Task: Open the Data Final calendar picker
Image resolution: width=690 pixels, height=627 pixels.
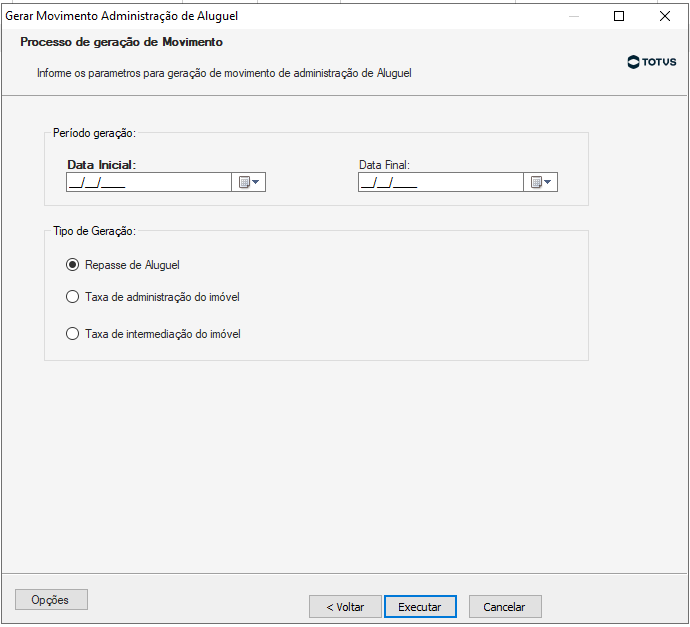Action: click(x=541, y=182)
